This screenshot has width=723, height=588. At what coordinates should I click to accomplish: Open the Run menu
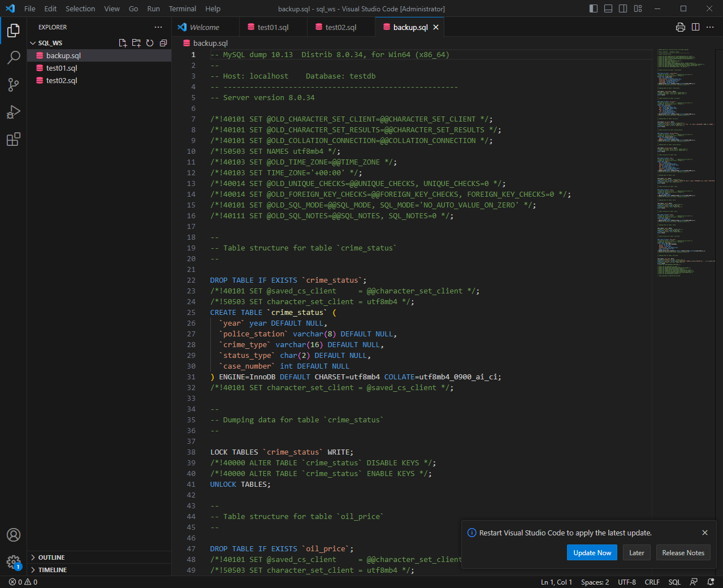click(153, 8)
